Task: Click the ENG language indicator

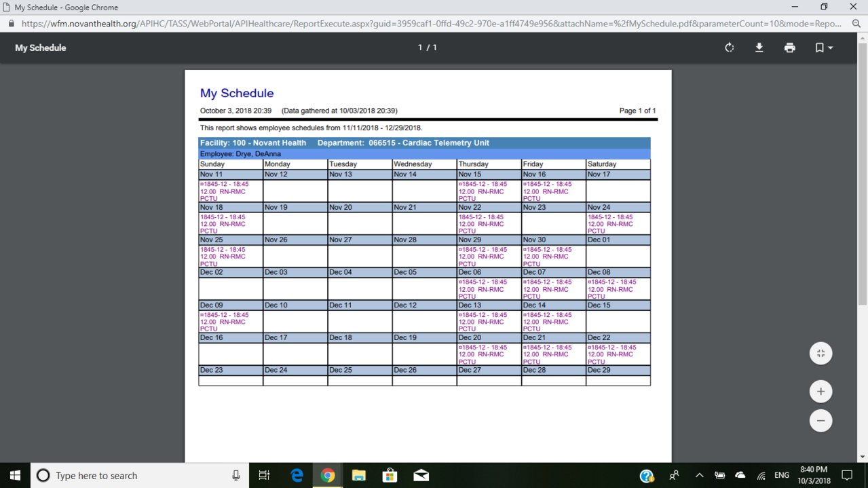Action: [x=781, y=476]
